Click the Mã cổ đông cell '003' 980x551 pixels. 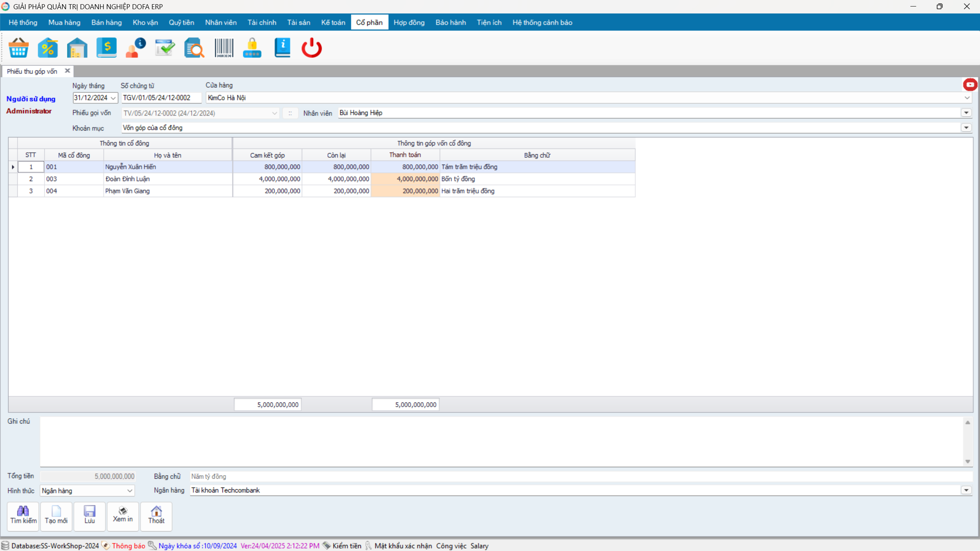click(74, 179)
